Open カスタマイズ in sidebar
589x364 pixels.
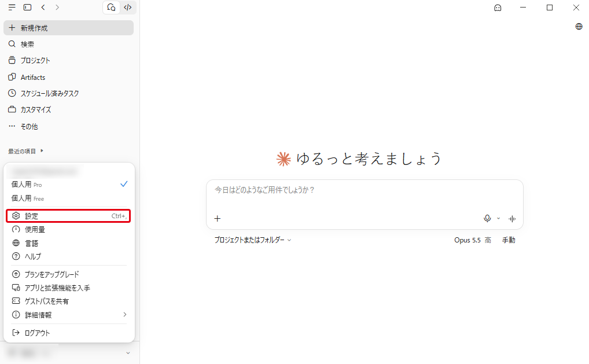(x=68, y=110)
